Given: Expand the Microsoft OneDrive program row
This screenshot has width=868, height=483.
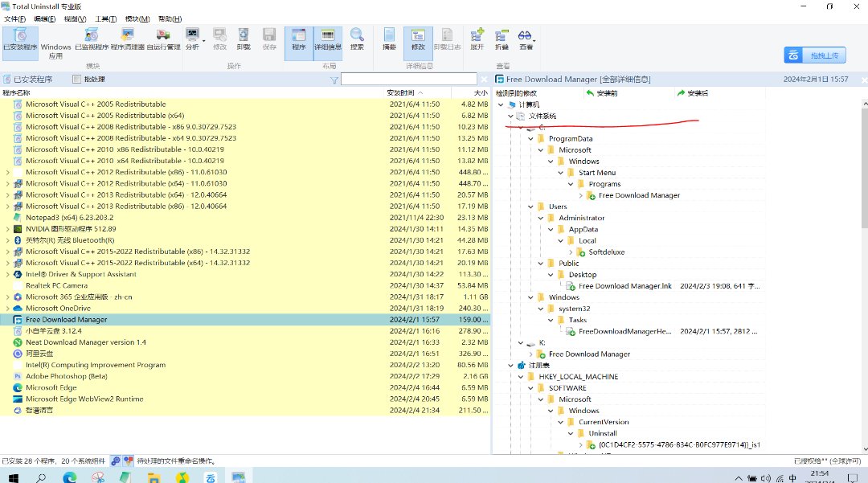Looking at the screenshot, I should (7, 309).
